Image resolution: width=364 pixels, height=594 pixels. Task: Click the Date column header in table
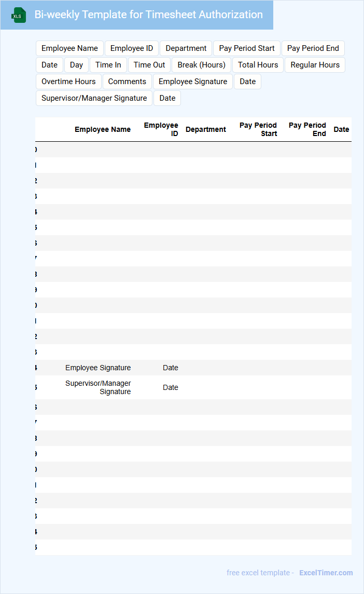click(x=341, y=130)
